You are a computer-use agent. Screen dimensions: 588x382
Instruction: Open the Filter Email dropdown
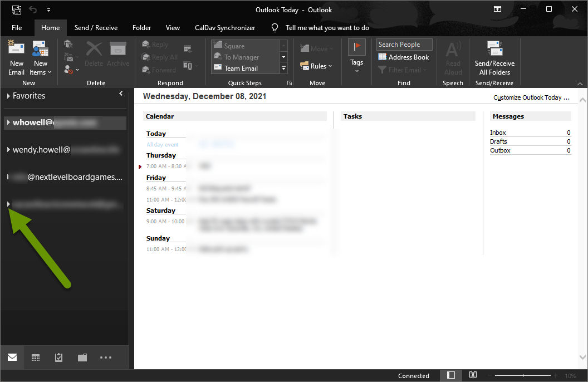[x=403, y=70]
